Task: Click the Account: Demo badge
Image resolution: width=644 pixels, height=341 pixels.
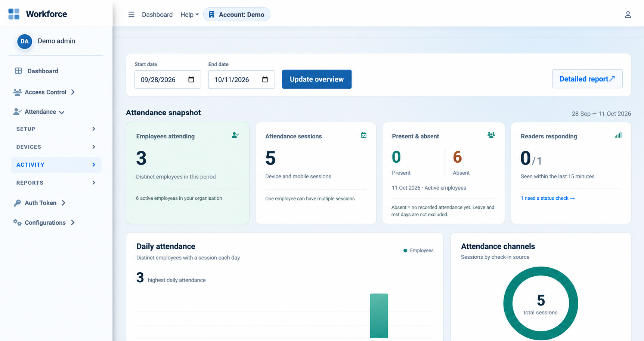Action: point(237,14)
